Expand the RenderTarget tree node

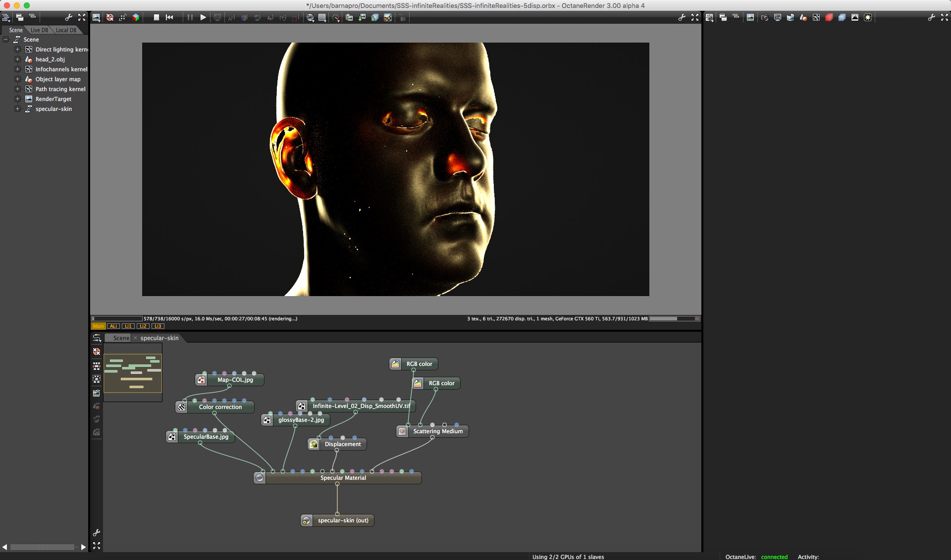(x=17, y=99)
